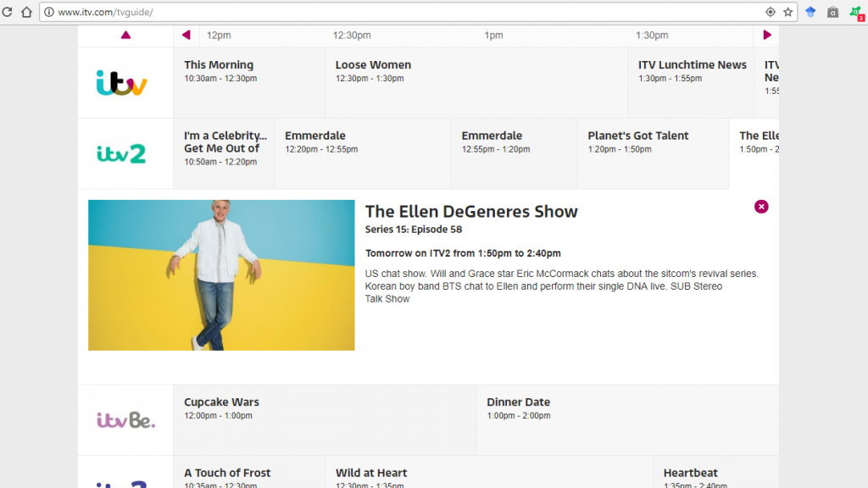Reload the page with the refresh icon
Image resolution: width=868 pixels, height=488 pixels.
click(x=7, y=12)
